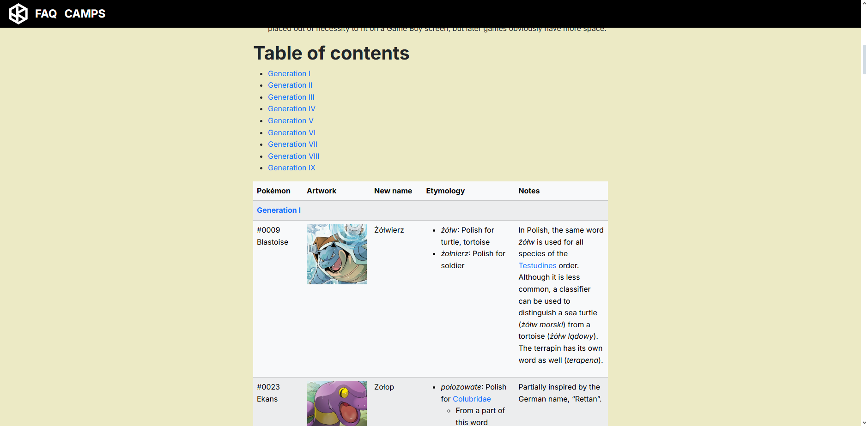Click the new name Zołop
This screenshot has height=426, width=868.
point(384,387)
